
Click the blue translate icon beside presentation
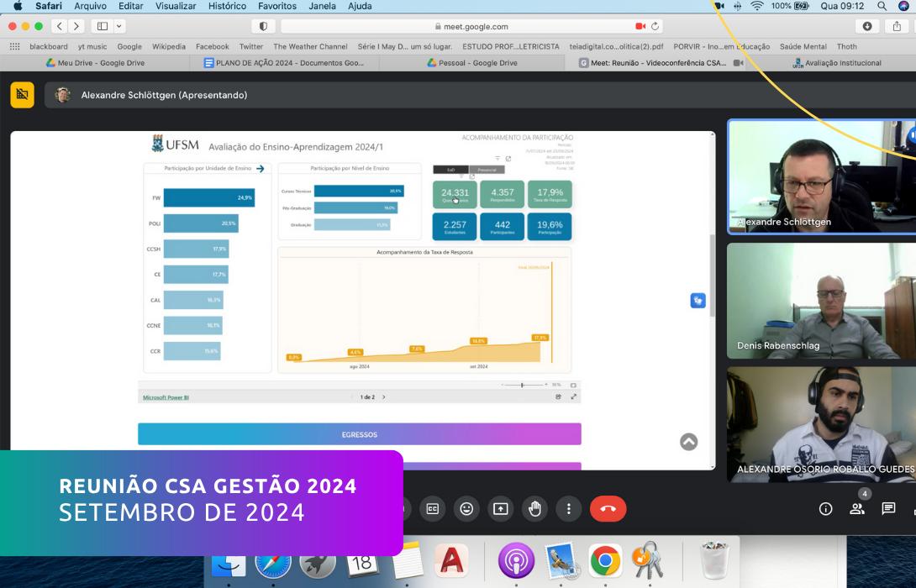pyautogui.click(x=698, y=301)
